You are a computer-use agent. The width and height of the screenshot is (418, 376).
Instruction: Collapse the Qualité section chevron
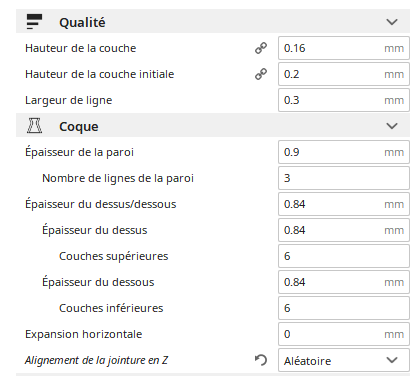tap(392, 22)
